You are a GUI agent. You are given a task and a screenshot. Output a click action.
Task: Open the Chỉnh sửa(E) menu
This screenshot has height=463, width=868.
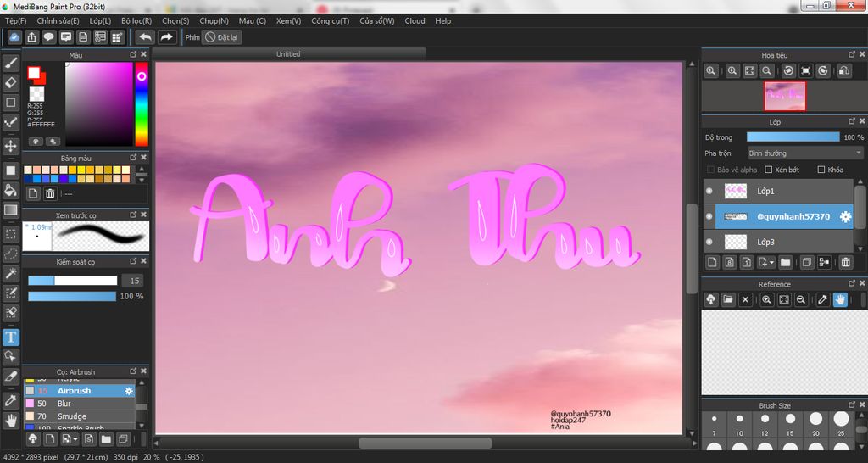coord(58,20)
